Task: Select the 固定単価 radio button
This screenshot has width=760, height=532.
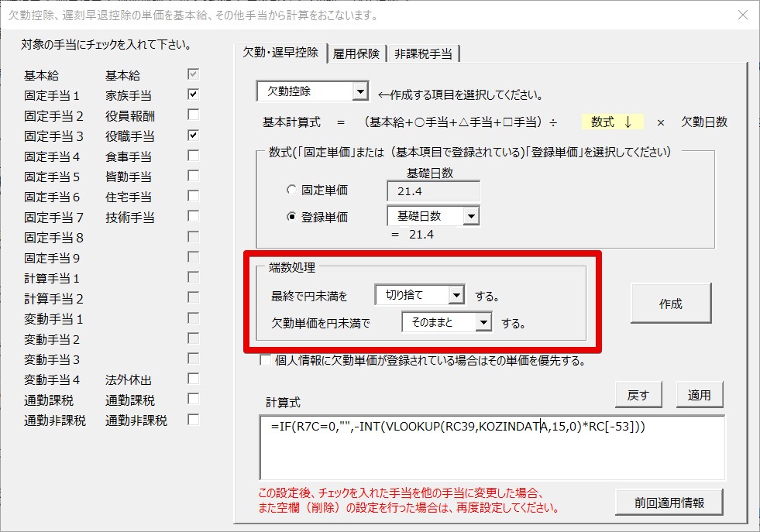Action: [291, 189]
